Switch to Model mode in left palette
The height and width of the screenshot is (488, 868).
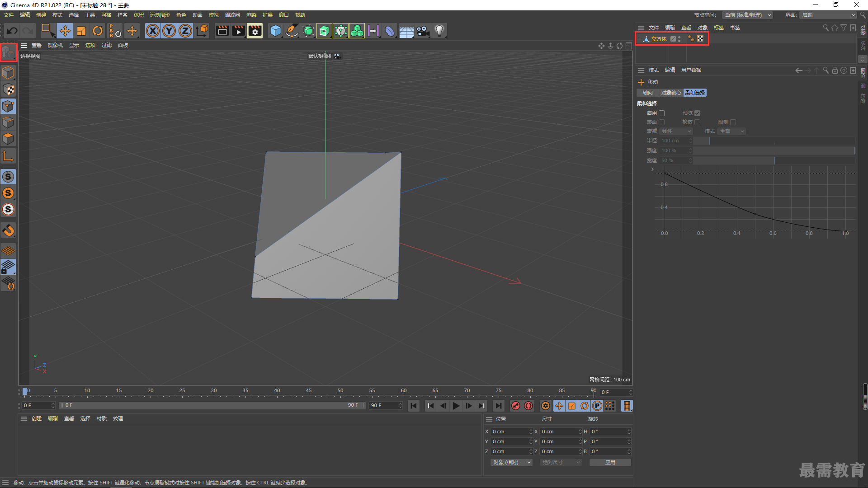coord(8,73)
